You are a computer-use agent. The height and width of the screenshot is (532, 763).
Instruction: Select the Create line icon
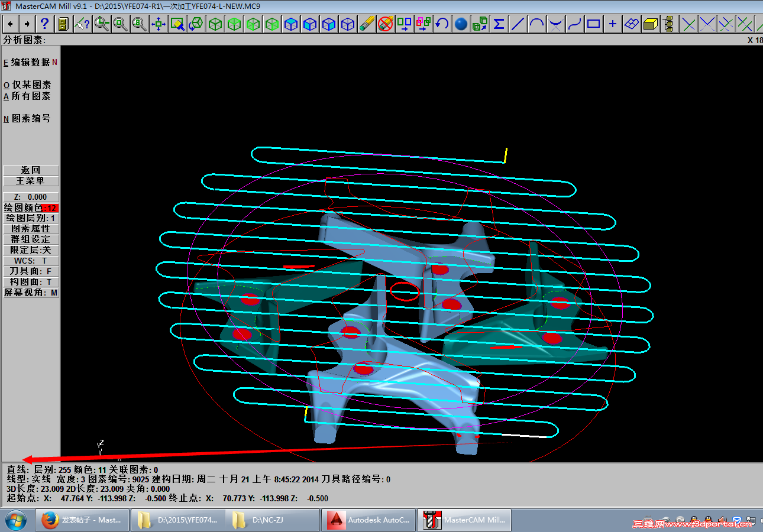(518, 24)
